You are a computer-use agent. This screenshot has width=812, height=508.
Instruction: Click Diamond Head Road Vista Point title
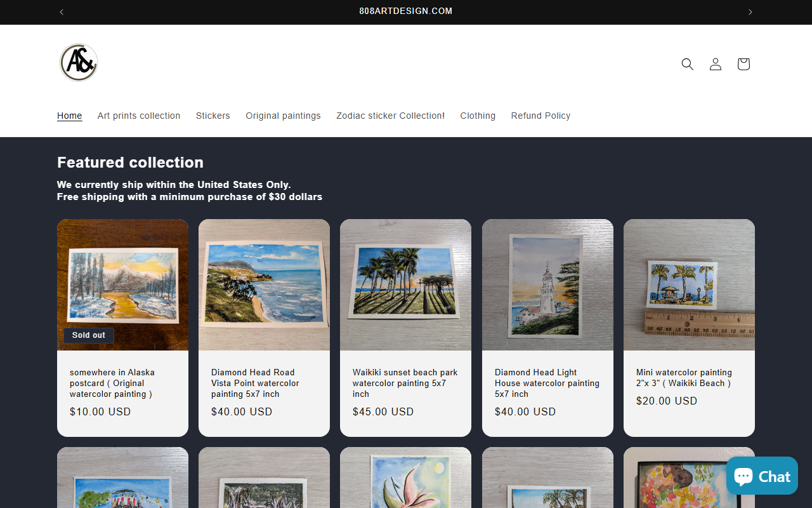[255, 383]
